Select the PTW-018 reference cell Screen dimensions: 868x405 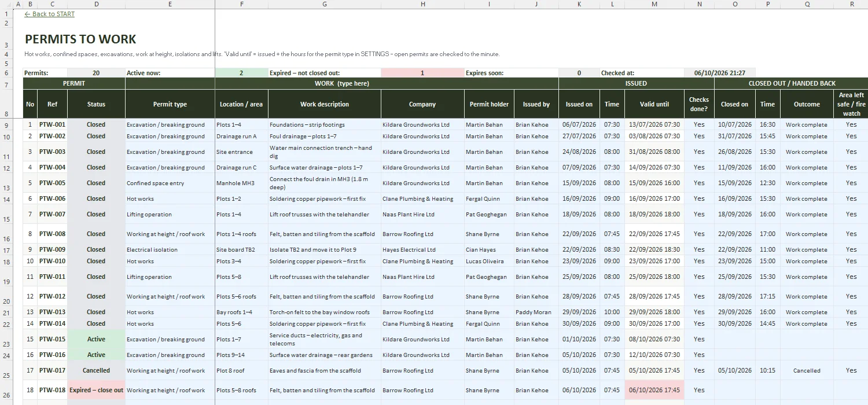tap(52, 390)
